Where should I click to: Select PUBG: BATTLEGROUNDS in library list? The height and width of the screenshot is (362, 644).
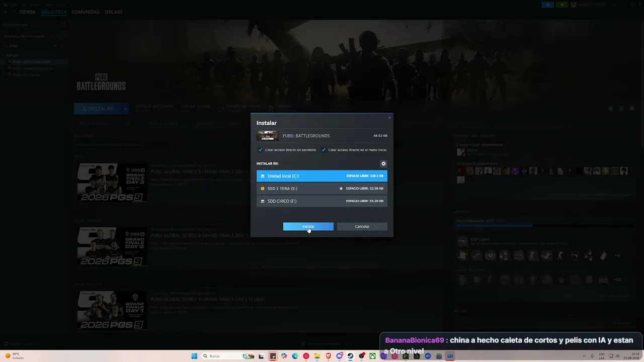(34, 62)
